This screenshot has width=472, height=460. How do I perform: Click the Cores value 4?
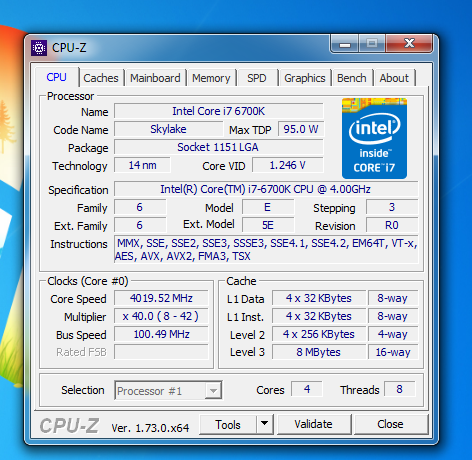coord(307,389)
